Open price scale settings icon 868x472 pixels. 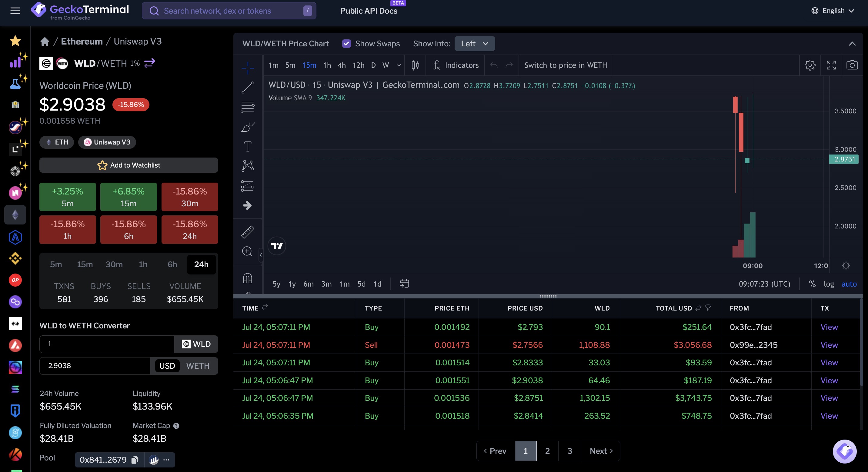[x=846, y=265]
